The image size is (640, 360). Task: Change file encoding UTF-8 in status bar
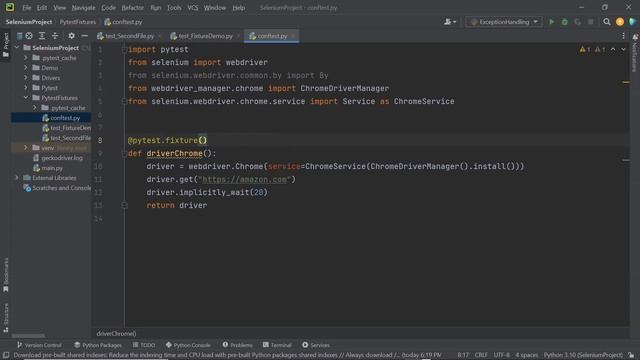pos(502,355)
